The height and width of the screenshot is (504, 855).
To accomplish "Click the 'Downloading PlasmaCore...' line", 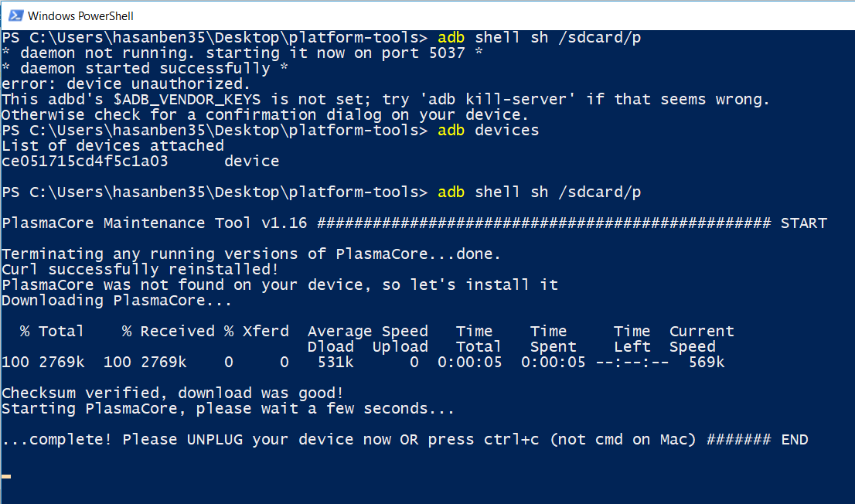I will [117, 301].
